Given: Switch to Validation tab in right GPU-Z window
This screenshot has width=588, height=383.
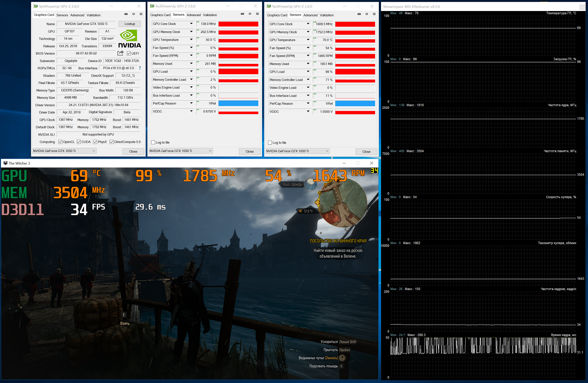Looking at the screenshot, I should (x=327, y=15).
